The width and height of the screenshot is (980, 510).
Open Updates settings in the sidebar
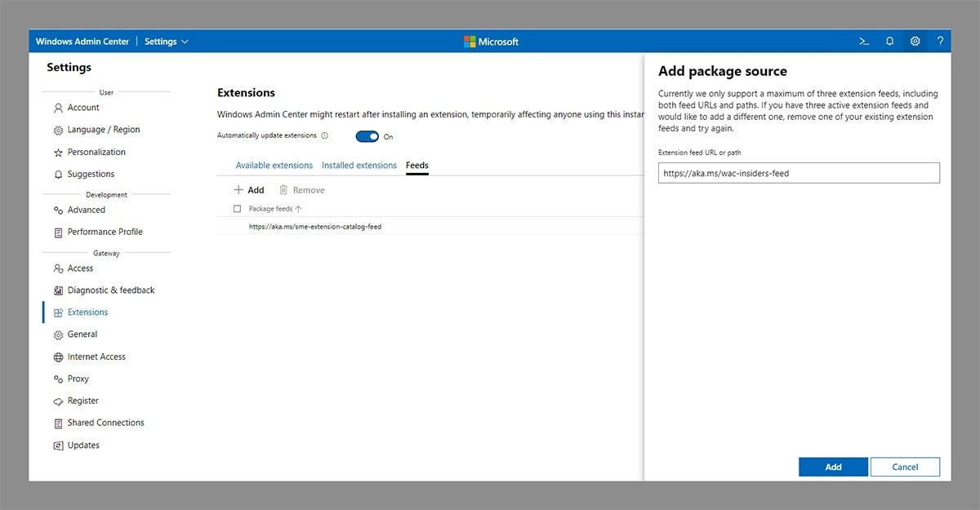[x=83, y=445]
